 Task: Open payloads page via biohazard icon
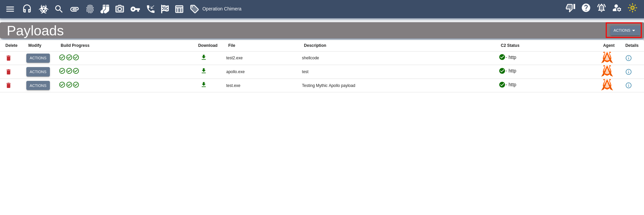(x=43, y=9)
